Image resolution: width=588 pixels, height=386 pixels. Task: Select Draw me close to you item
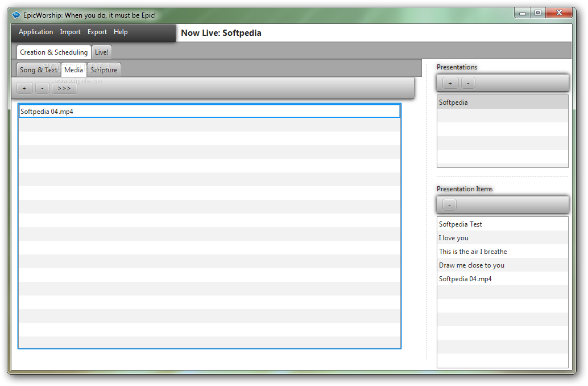[x=503, y=265]
